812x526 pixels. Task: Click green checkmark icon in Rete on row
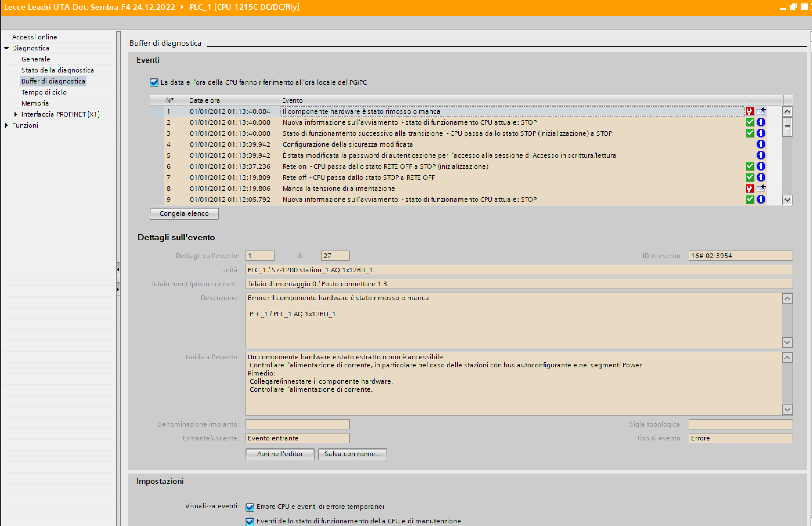click(750, 166)
